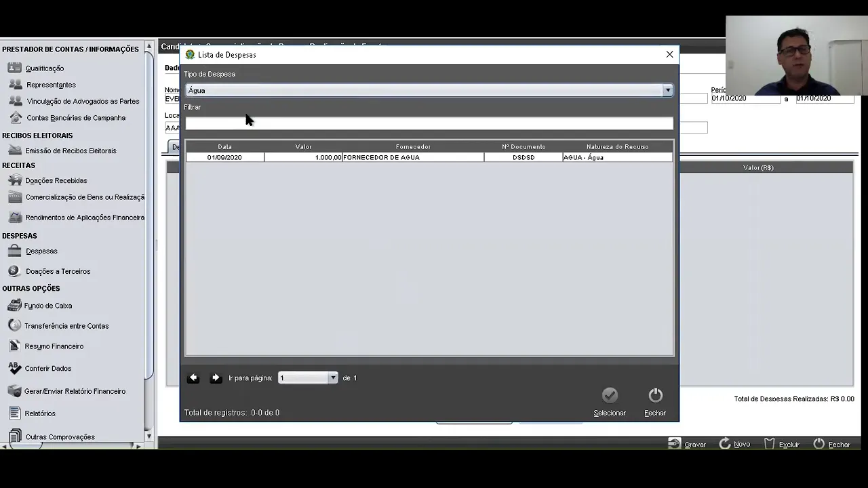Screen dimensions: 868x488
Task: Sort table by Data column header
Action: click(225, 146)
